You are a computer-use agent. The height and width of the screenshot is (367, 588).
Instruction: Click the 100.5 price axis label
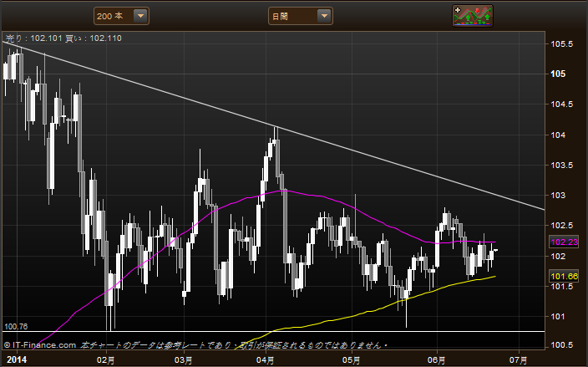(561, 345)
